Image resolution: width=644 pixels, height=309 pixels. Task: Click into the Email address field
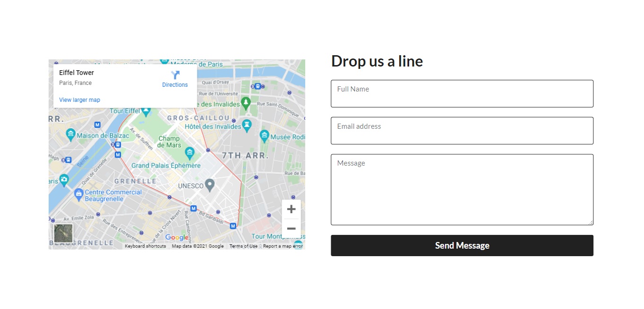point(462,131)
